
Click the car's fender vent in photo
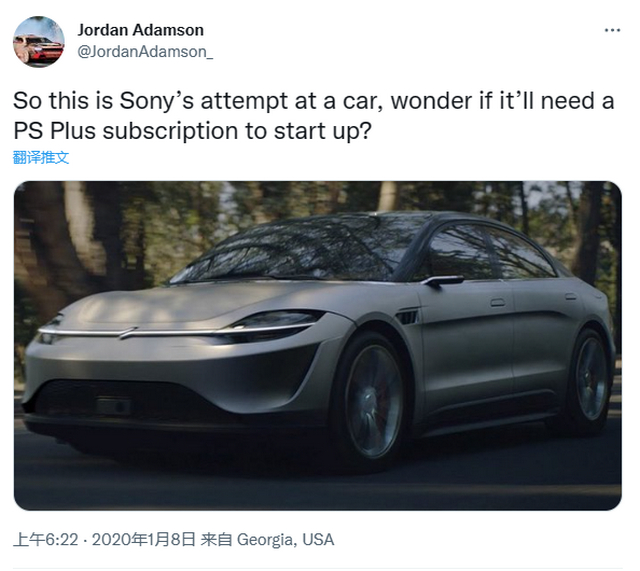[407, 317]
